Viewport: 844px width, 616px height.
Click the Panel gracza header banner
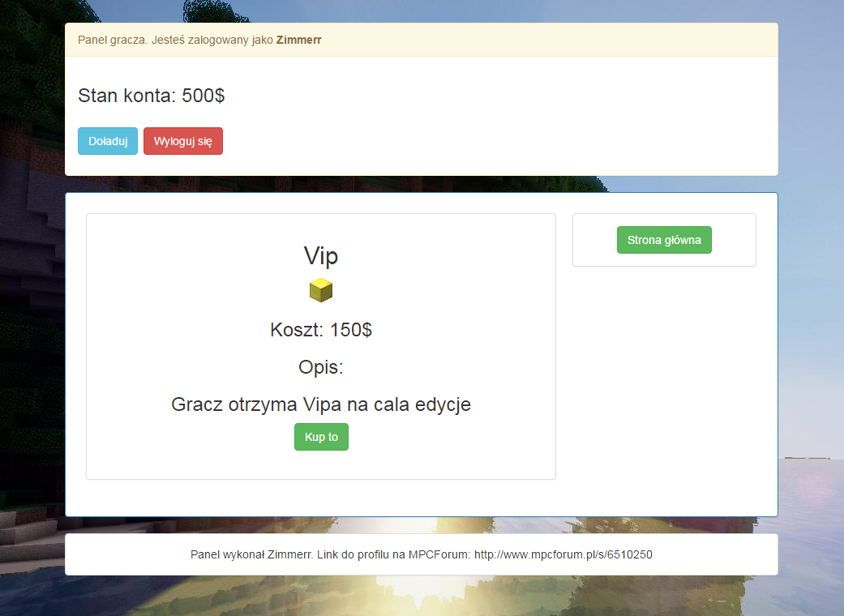(422, 40)
